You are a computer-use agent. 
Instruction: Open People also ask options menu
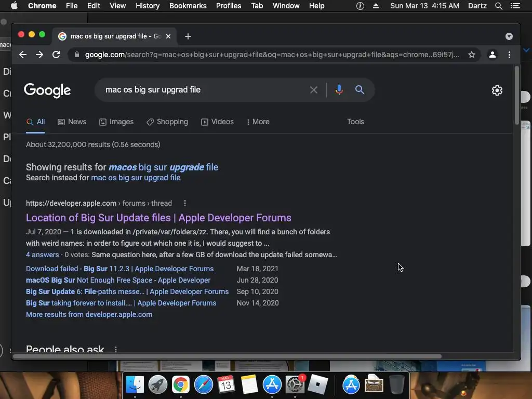pos(116,349)
